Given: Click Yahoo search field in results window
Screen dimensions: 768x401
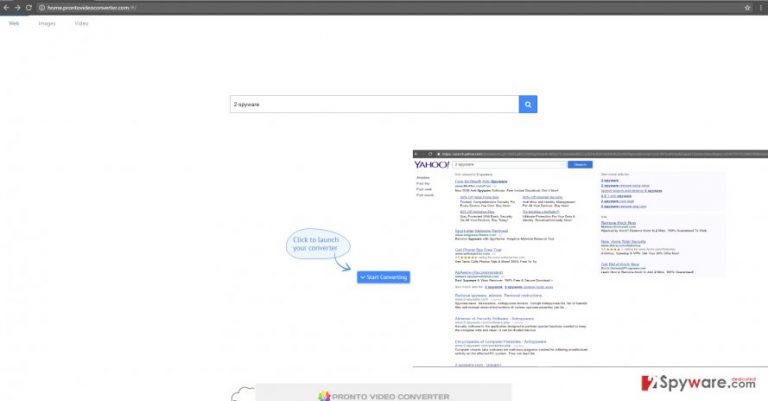Looking at the screenshot, I should point(509,165).
